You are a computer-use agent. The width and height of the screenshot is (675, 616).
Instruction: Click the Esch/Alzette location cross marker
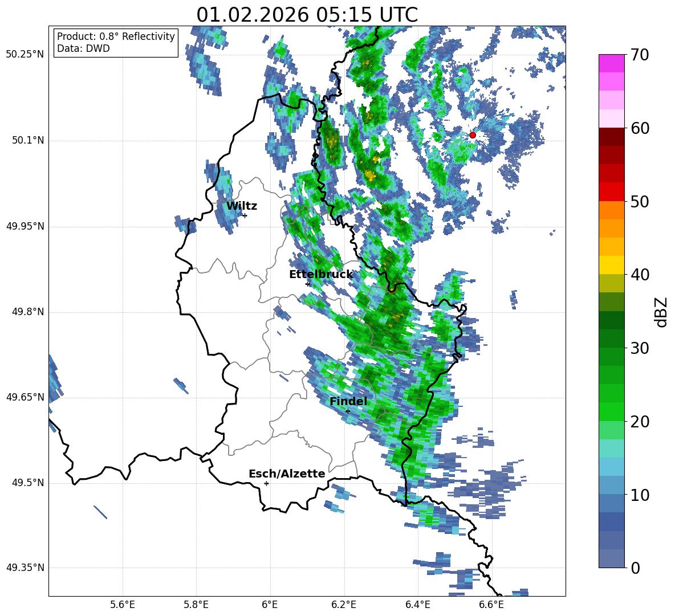click(266, 483)
